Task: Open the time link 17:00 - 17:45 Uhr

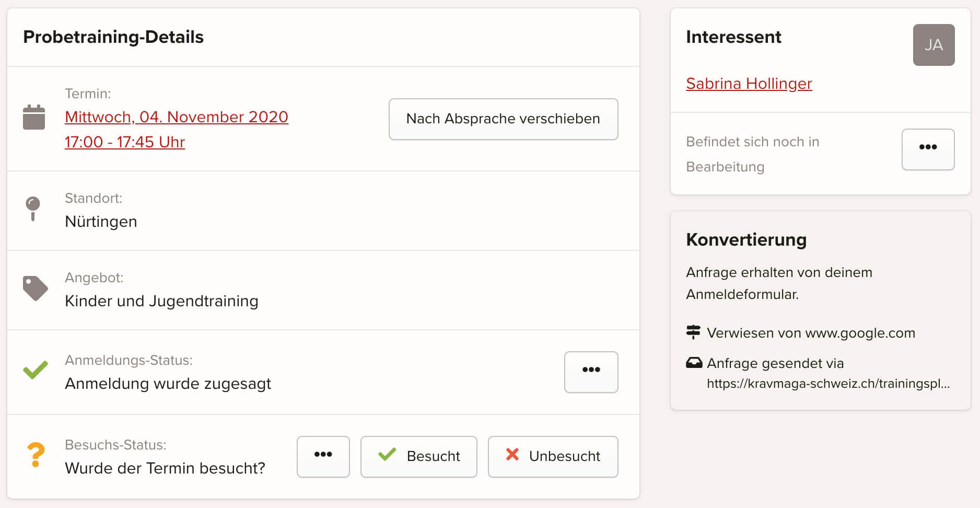Action: [x=125, y=142]
